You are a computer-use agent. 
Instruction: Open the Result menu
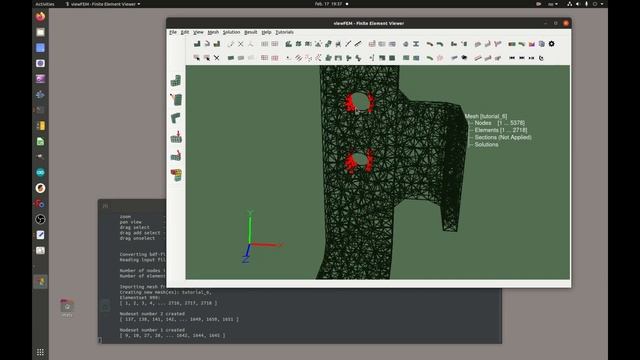(x=251, y=32)
